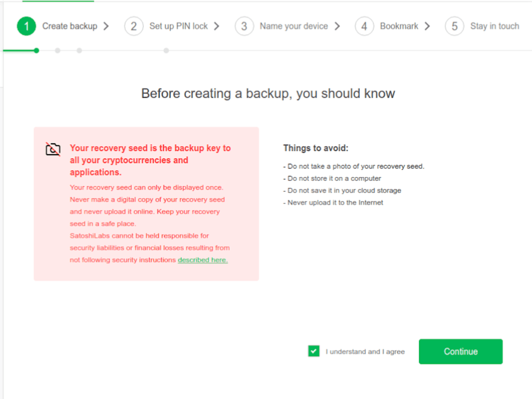Screen dimensions: 532x399
Task: Select the 'Set up PIN lock' step label
Action: [178, 26]
